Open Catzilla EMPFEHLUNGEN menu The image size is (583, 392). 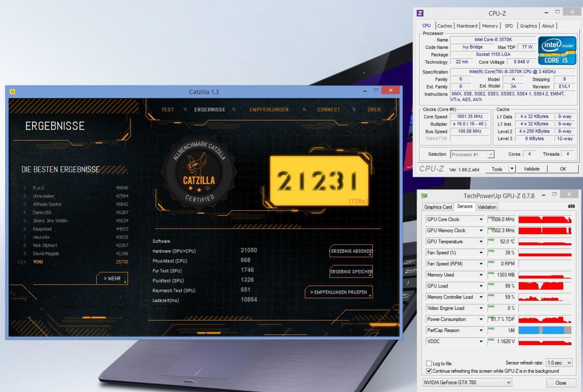[269, 109]
